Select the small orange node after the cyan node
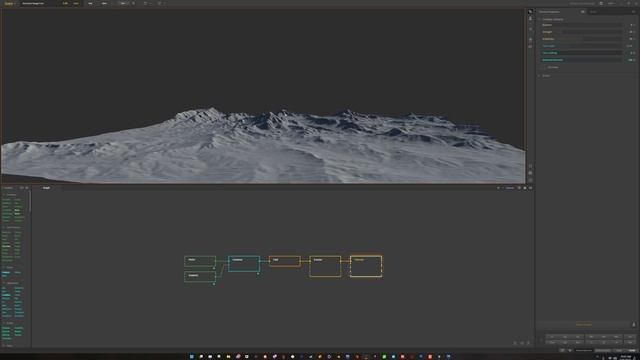The width and height of the screenshot is (640, 360). tap(285, 261)
